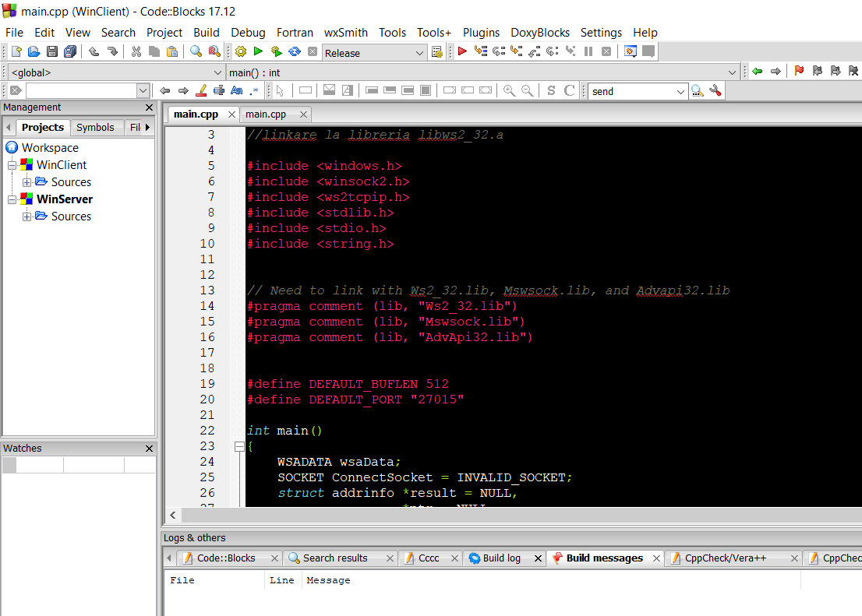
Task: Click the Cut scissors icon
Action: pos(136,51)
